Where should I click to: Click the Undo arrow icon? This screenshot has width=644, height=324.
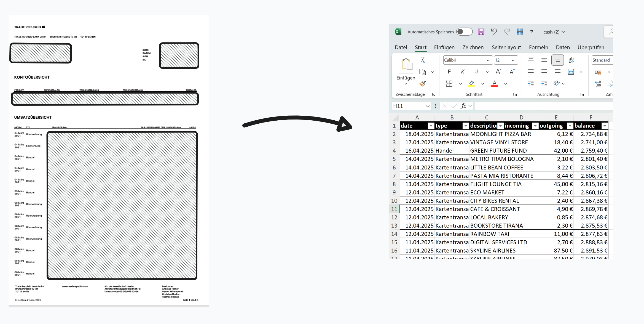point(494,32)
